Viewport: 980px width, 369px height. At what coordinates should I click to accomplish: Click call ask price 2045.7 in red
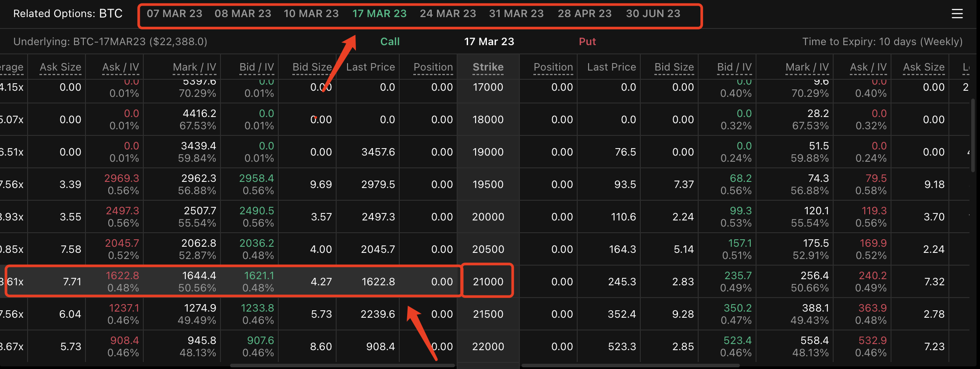click(122, 243)
